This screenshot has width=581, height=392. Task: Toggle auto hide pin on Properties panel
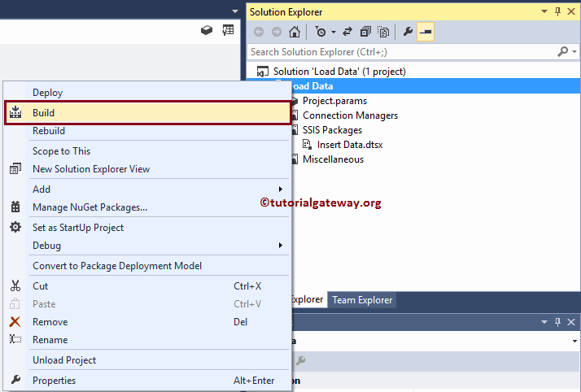click(557, 322)
